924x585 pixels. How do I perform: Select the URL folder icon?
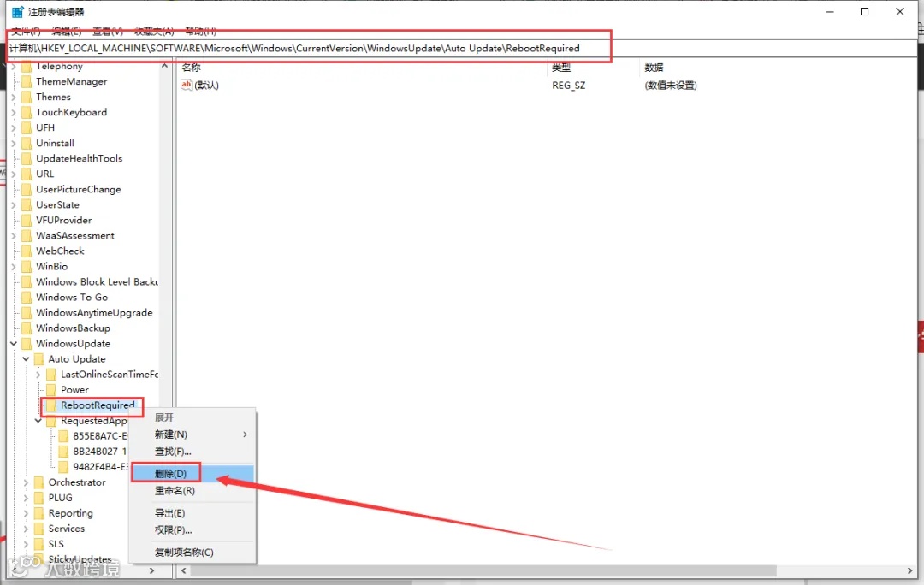coord(26,174)
